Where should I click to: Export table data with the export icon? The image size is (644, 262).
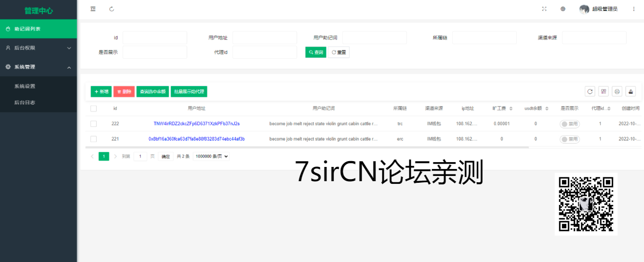click(630, 91)
